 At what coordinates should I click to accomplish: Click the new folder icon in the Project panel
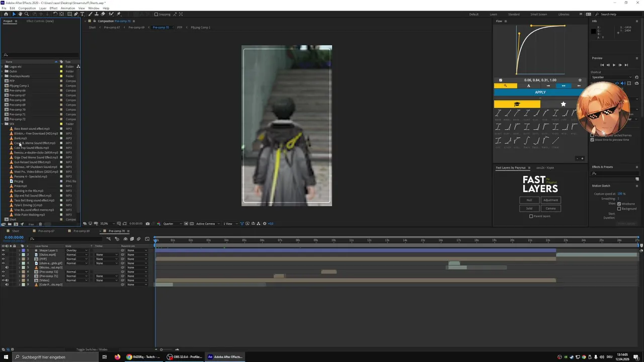10,224
